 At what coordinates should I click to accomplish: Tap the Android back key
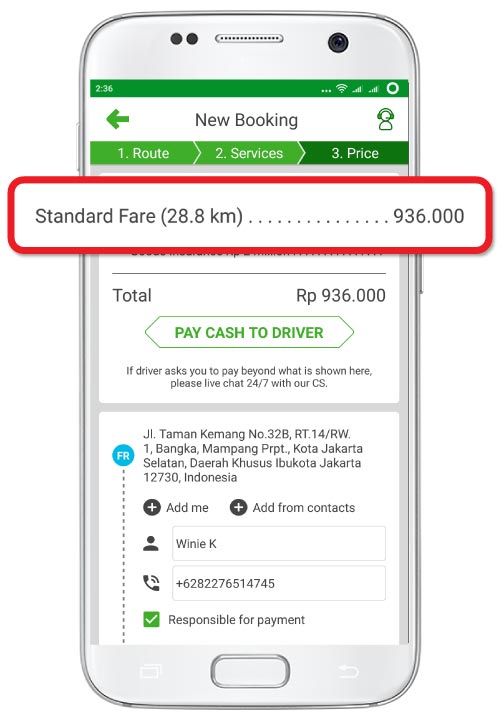click(x=348, y=671)
